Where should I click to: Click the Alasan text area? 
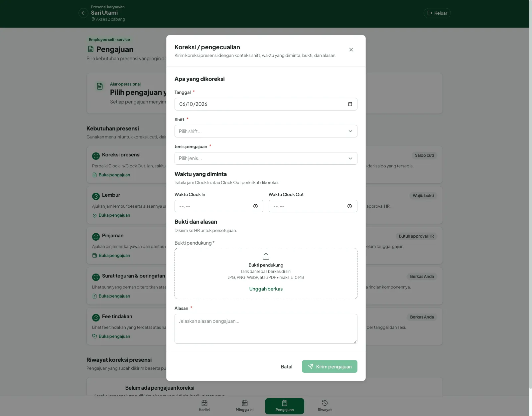(x=266, y=329)
